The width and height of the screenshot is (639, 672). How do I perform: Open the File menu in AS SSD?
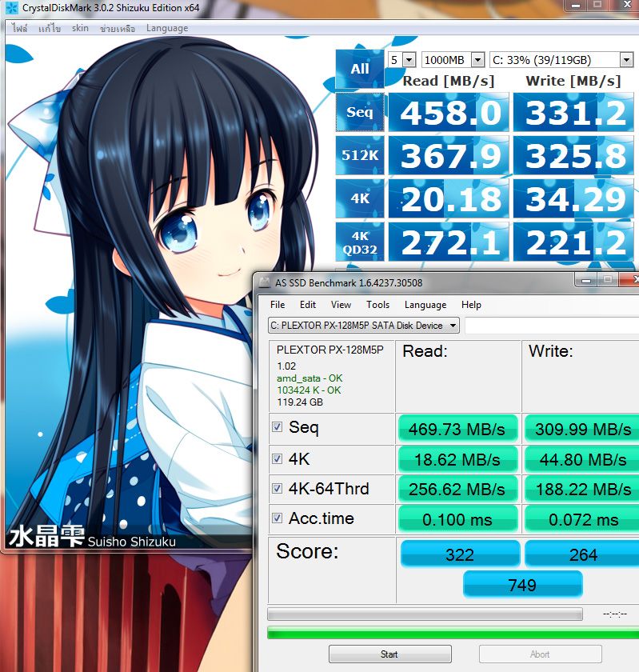coord(278,305)
